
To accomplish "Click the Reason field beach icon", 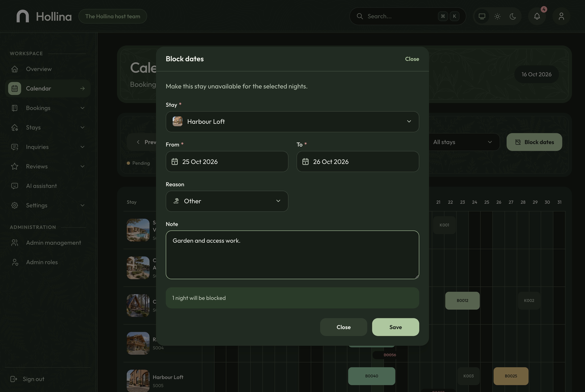I will pos(176,201).
